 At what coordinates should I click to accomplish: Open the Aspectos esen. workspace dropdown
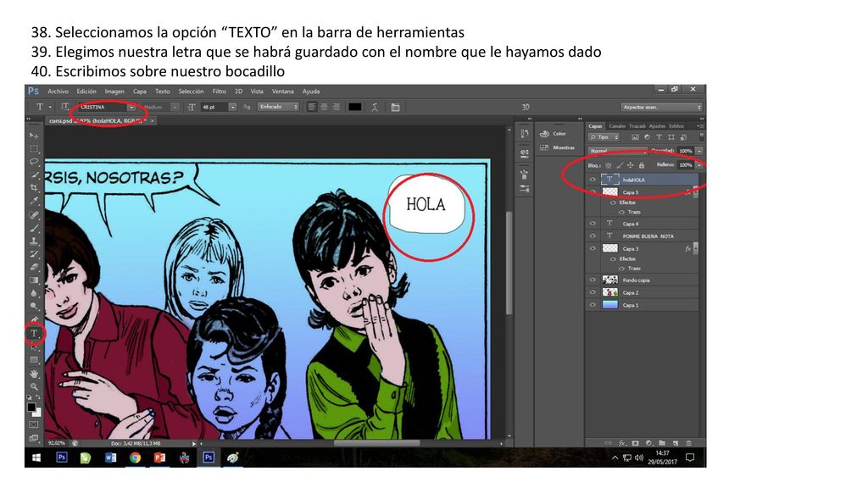pos(661,107)
